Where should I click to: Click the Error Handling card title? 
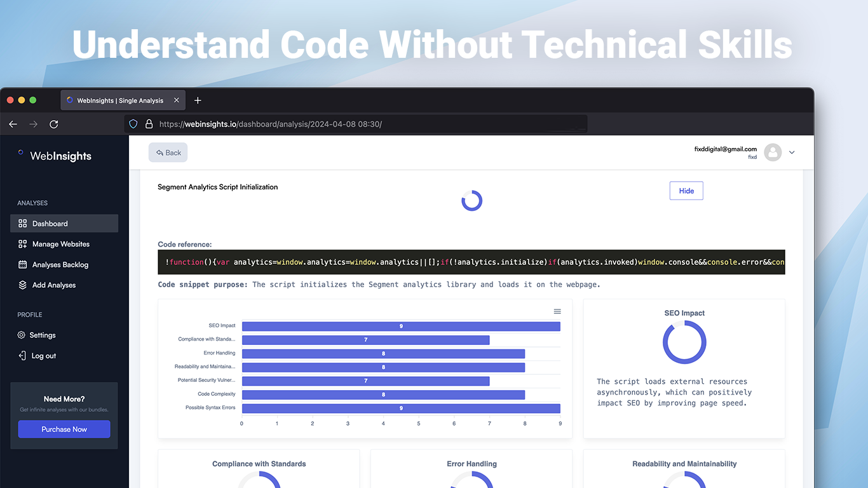(471, 464)
